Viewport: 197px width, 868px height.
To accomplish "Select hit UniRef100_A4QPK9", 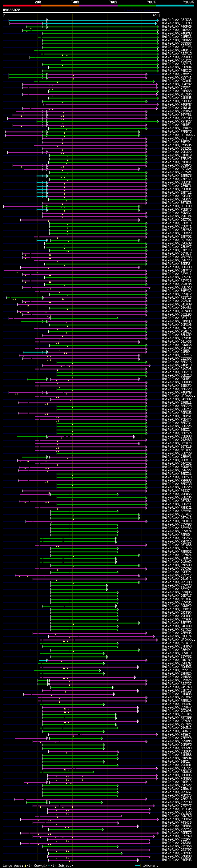I will (177, 26).
